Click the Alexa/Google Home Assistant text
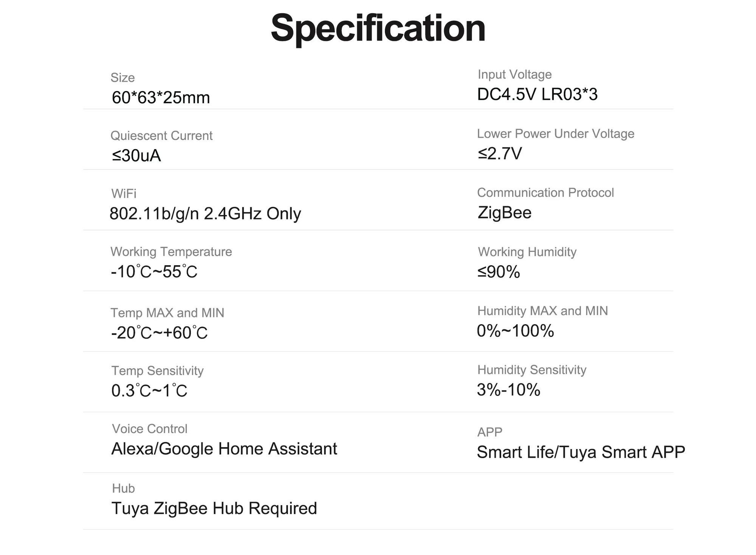 click(x=224, y=449)
